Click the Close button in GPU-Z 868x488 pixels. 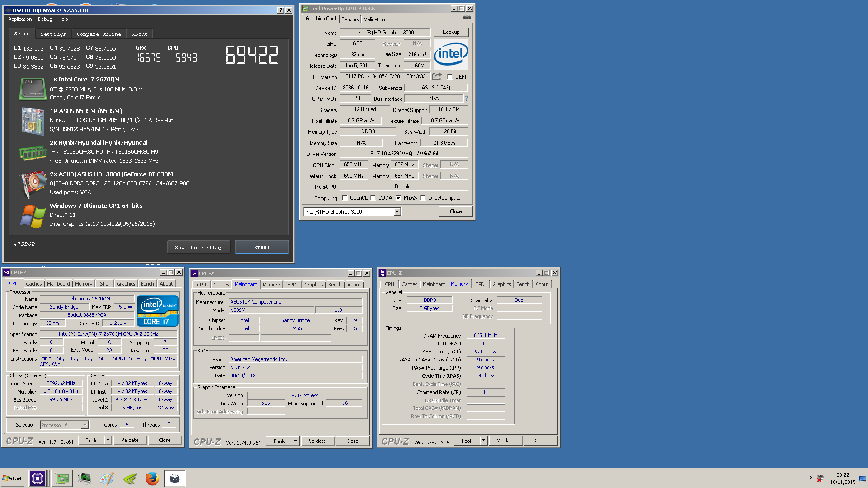pos(456,211)
